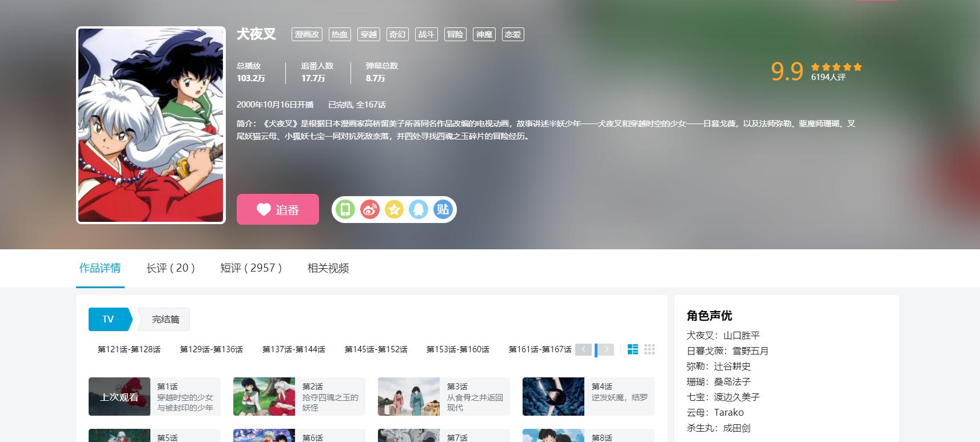Click voice actor entry 杀生丸：成田剑
Image resolution: width=980 pixels, height=442 pixels.
tap(719, 428)
